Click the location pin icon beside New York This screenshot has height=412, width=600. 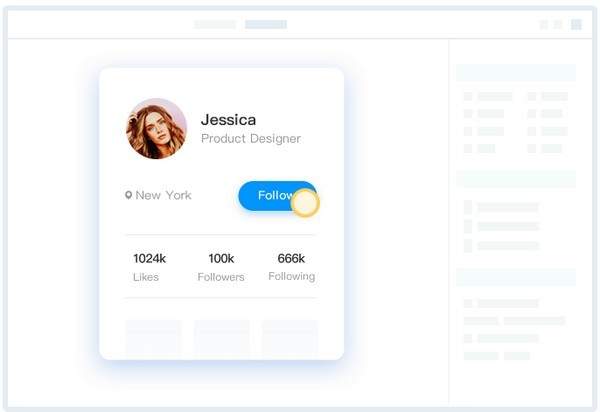[129, 195]
